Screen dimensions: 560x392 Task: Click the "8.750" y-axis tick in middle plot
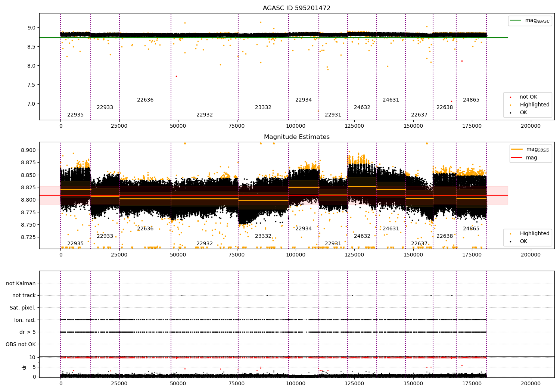click(29, 225)
